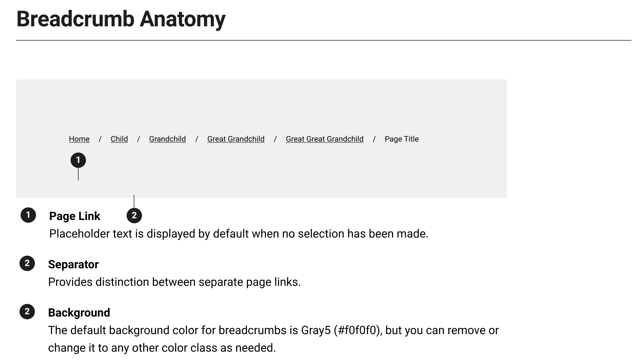Click the slash separator between Child and Grandchild

pyautogui.click(x=138, y=139)
